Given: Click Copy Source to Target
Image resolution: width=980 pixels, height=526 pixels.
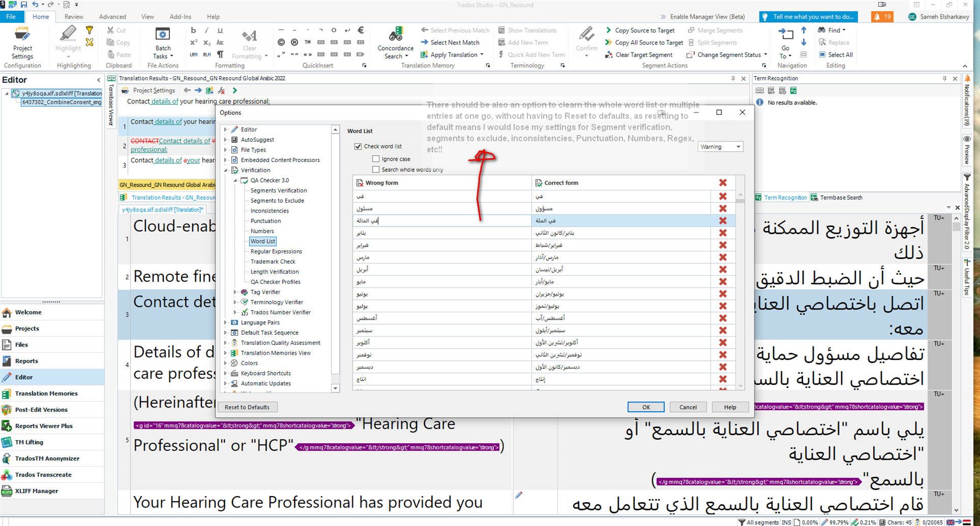Looking at the screenshot, I should click(x=640, y=30).
